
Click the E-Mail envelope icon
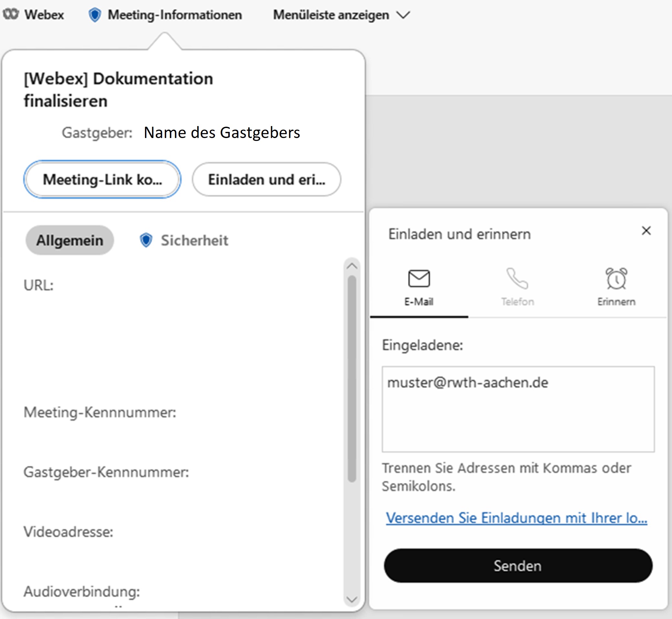coord(419,278)
